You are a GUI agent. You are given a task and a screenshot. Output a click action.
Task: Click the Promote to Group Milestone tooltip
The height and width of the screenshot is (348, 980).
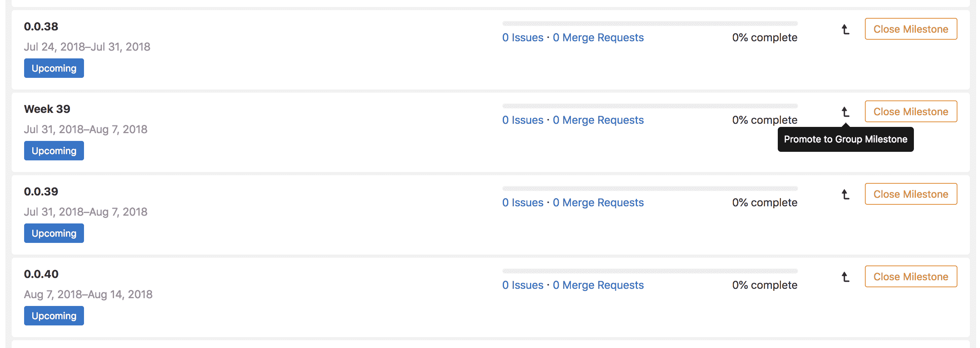point(846,139)
